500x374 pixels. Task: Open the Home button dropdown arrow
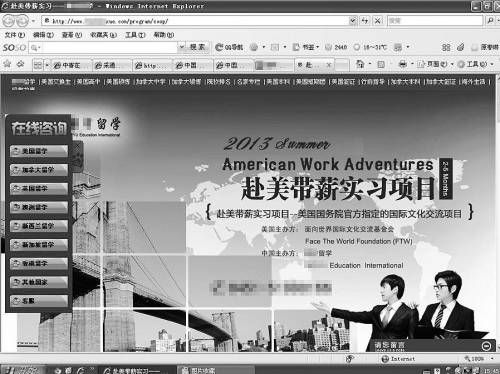tap(370, 64)
